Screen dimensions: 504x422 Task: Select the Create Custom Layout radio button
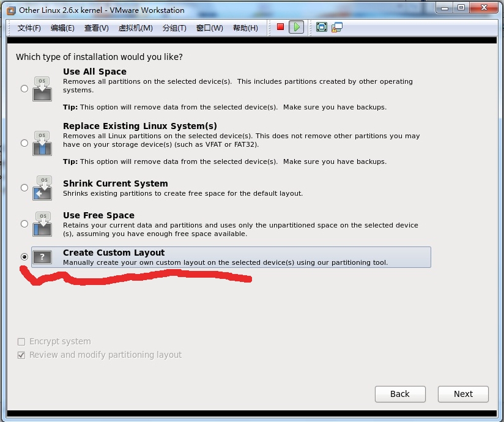[24, 257]
